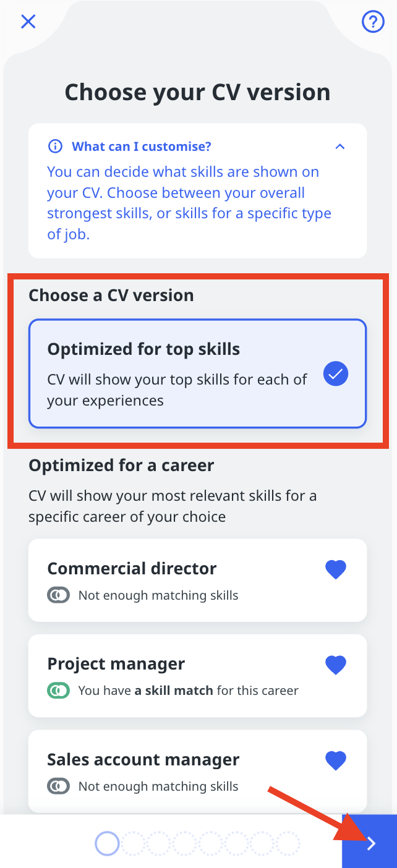Click the info icon beside What can I customise
Screen dimensions: 397x868
[x=55, y=147]
